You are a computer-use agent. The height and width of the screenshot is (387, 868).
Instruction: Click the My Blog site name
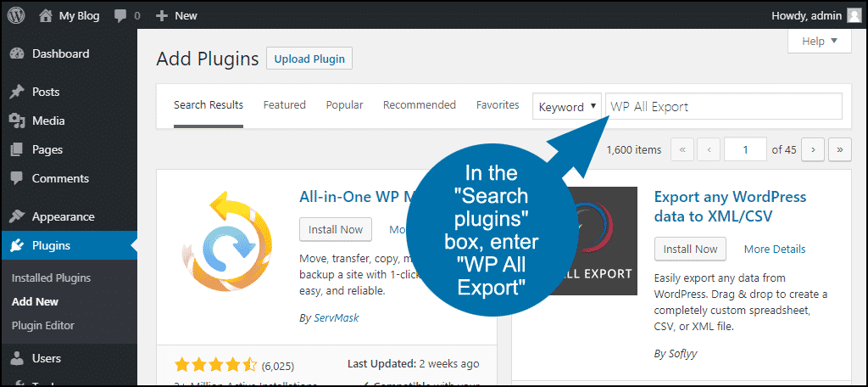79,16
